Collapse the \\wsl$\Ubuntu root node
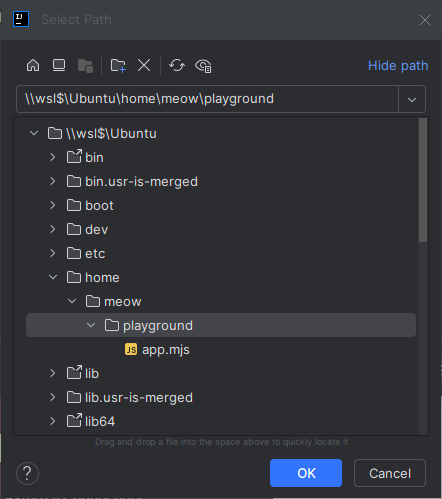Viewport: 442px width, 499px height. click(x=34, y=133)
